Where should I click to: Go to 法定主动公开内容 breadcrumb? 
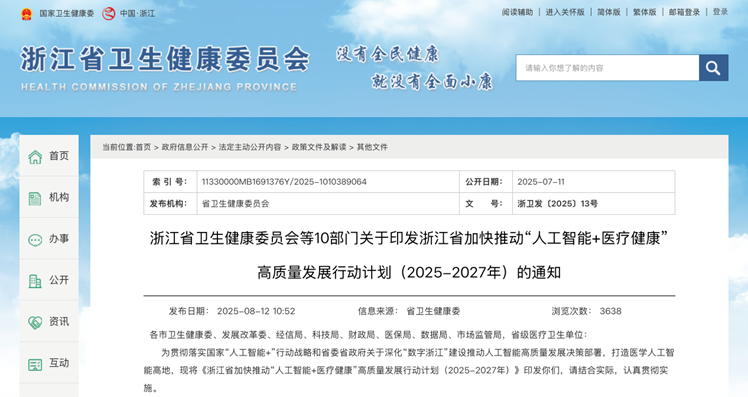[x=249, y=147]
